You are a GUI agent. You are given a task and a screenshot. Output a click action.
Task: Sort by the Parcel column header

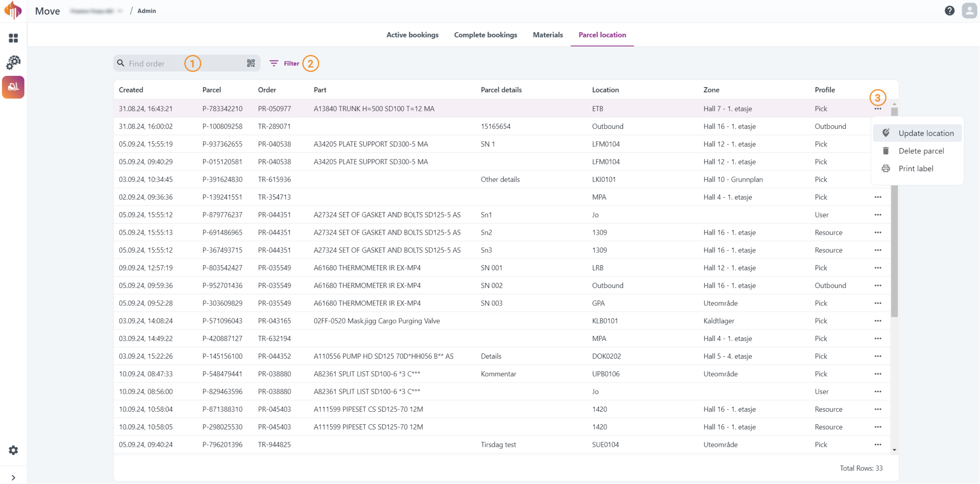tap(212, 90)
